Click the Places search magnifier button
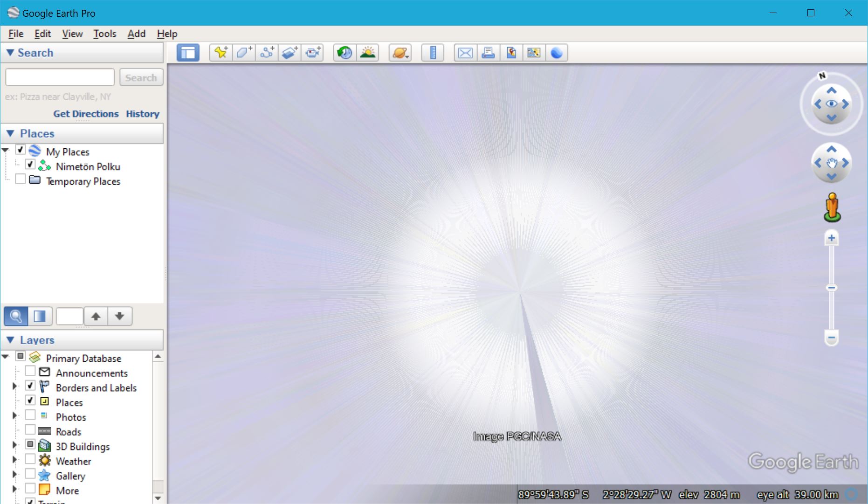 [x=16, y=316]
